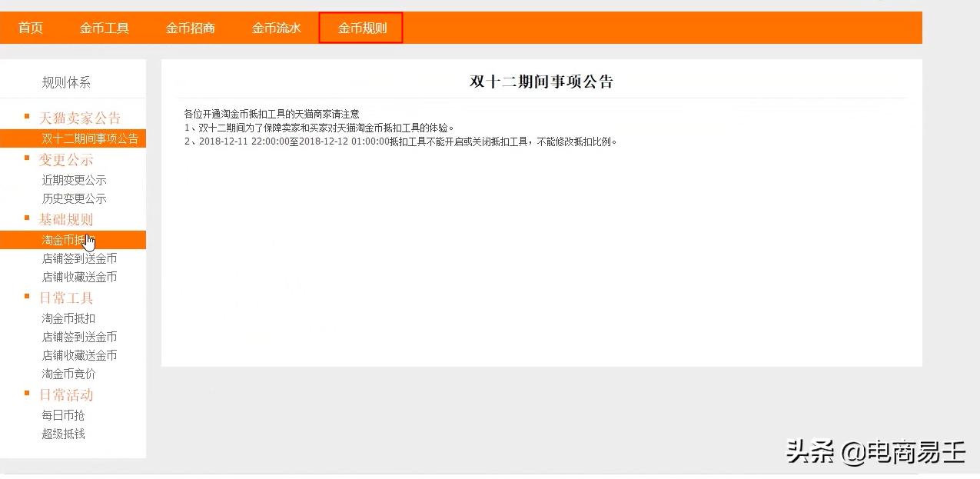
Task: View 店铺收藏送金币 basic rule
Action: click(80, 277)
